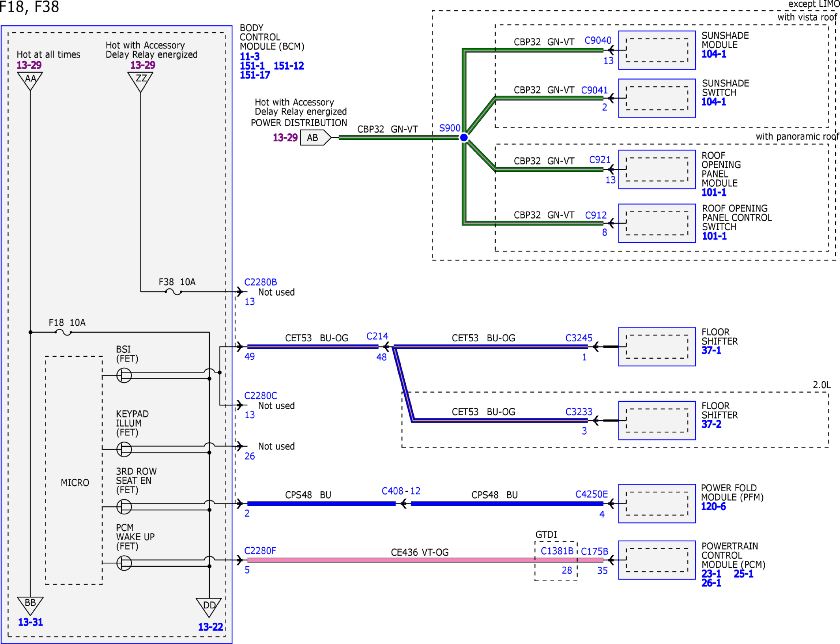
Task: Click the AB power distribution arrow symbol
Action: click(x=316, y=138)
